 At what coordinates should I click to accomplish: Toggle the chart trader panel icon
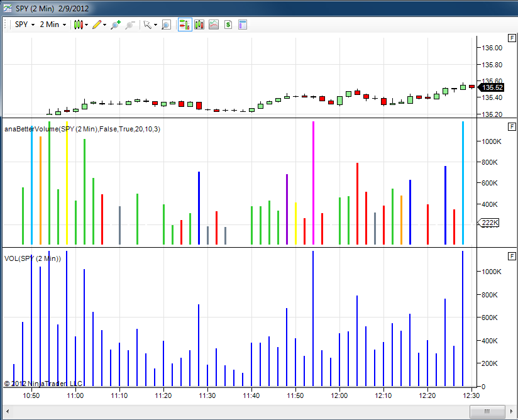click(x=185, y=25)
